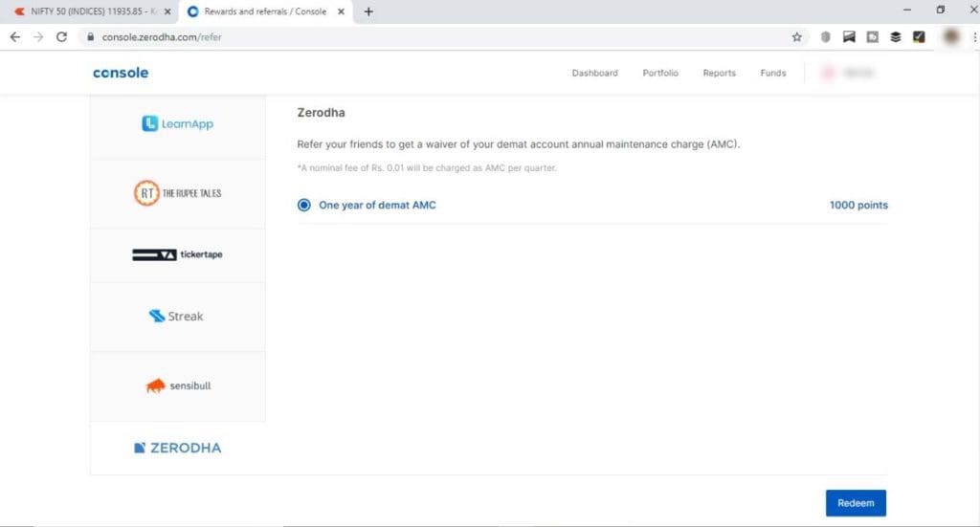Click the 1000 points value
Screen dimensions: 980x527
(x=858, y=205)
